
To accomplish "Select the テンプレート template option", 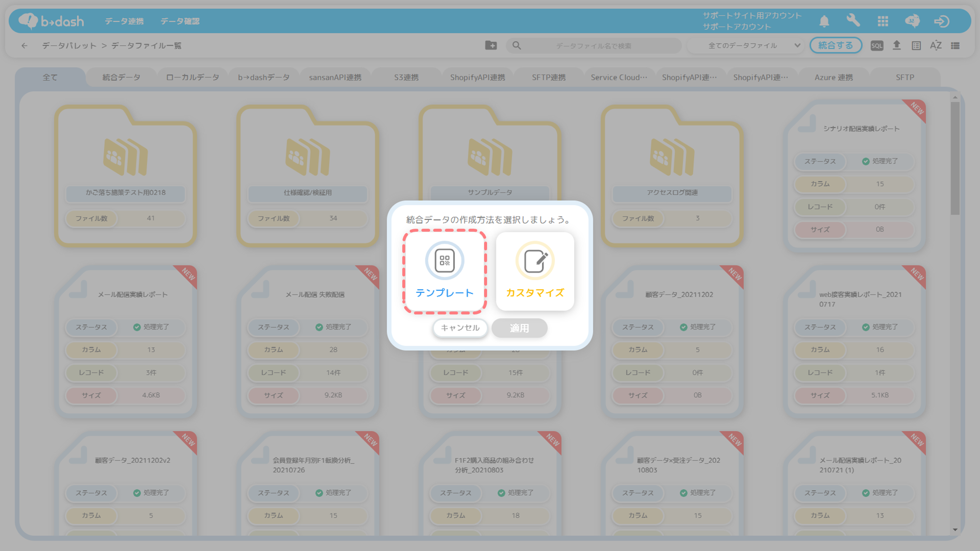I will (x=444, y=271).
